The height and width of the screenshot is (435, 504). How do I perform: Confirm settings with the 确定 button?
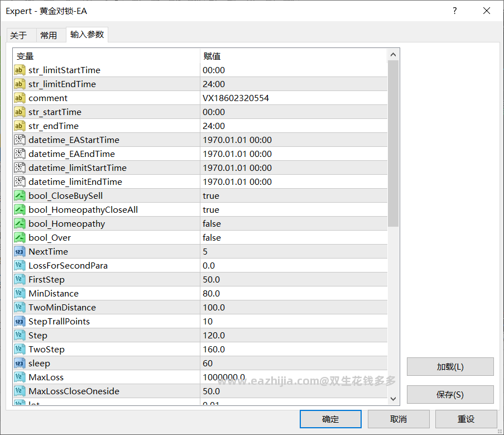pos(330,419)
